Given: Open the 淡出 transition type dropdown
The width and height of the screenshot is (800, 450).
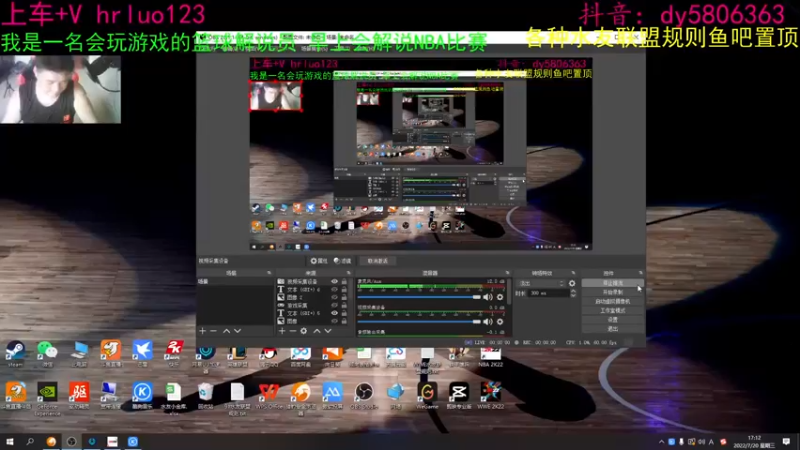Looking at the screenshot, I should tap(541, 283).
